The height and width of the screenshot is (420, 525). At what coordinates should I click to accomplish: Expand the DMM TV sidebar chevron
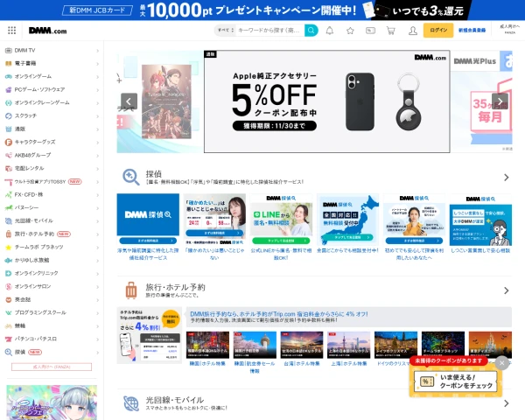click(x=97, y=51)
